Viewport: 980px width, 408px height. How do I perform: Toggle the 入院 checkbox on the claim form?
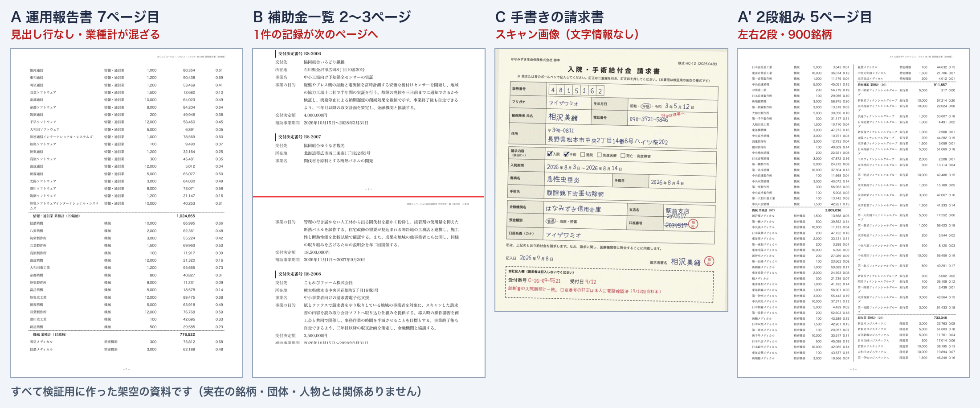(549, 154)
